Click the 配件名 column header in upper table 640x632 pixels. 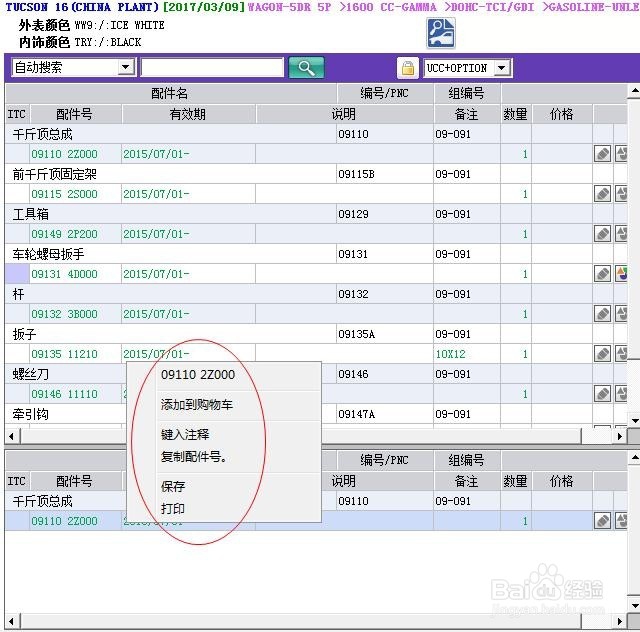coord(171,93)
